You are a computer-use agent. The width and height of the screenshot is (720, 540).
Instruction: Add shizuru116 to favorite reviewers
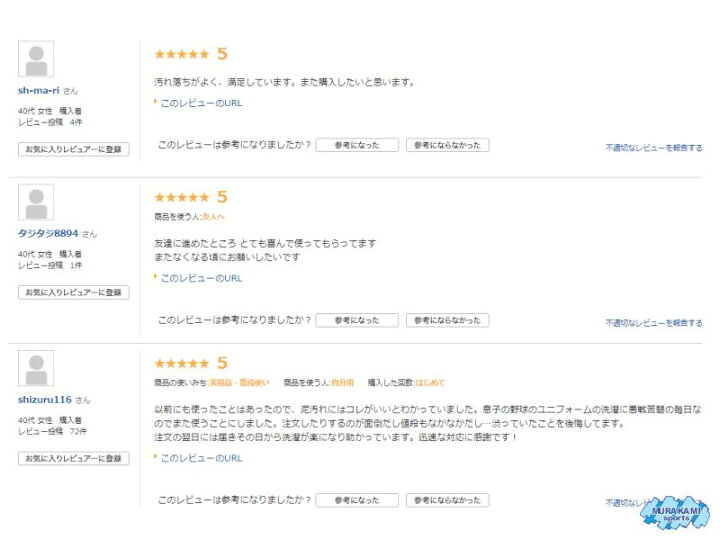pos(73,458)
